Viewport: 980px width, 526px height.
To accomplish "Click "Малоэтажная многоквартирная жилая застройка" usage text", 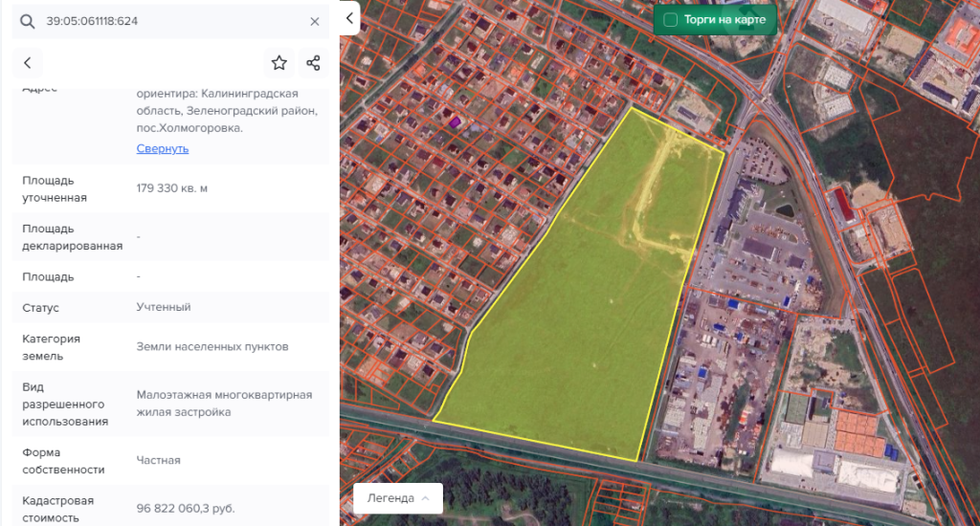I will click(224, 403).
